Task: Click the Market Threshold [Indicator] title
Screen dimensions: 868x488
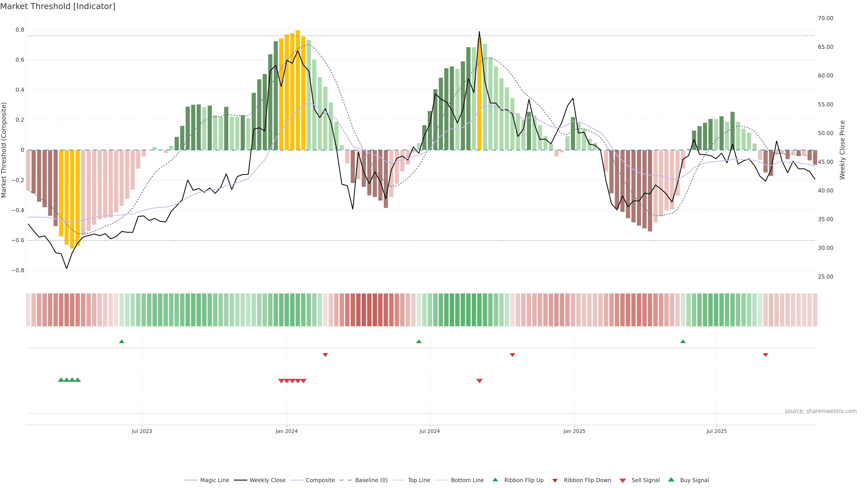Action: [58, 6]
